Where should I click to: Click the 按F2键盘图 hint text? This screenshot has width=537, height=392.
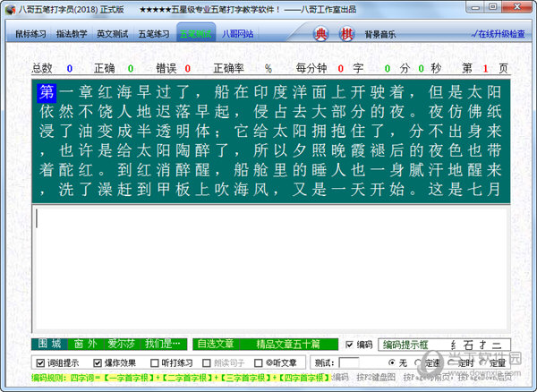coord(376,378)
